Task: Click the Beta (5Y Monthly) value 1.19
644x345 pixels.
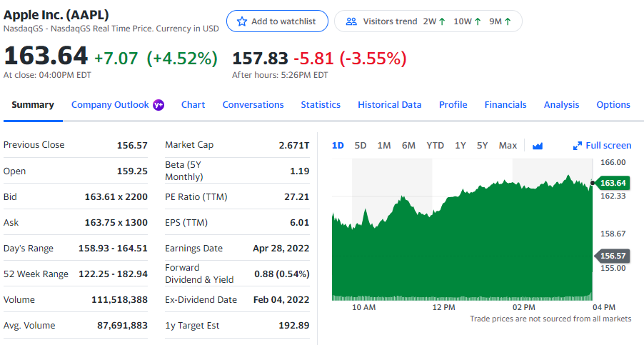Action: point(299,171)
